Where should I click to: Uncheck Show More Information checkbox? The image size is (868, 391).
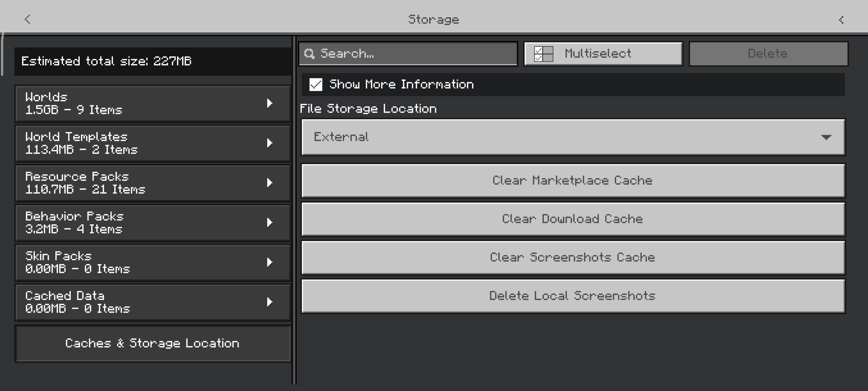pyautogui.click(x=316, y=85)
